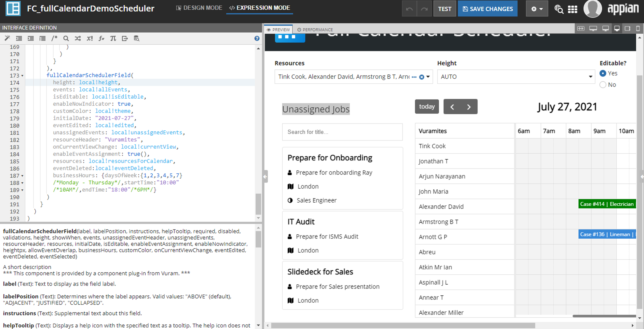Click the increase indent toolbar icon

(31, 38)
